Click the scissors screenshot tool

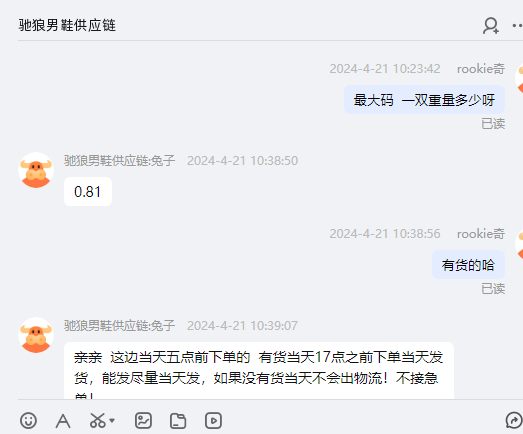coord(97,420)
